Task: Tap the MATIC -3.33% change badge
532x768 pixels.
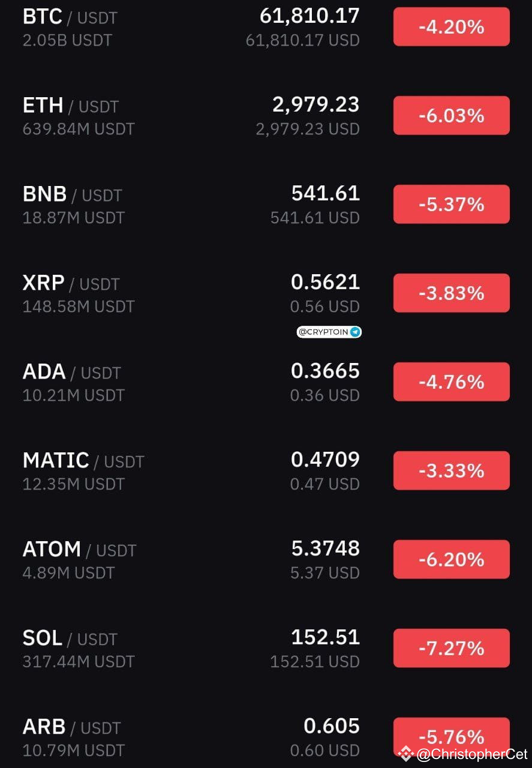Action: click(x=451, y=470)
